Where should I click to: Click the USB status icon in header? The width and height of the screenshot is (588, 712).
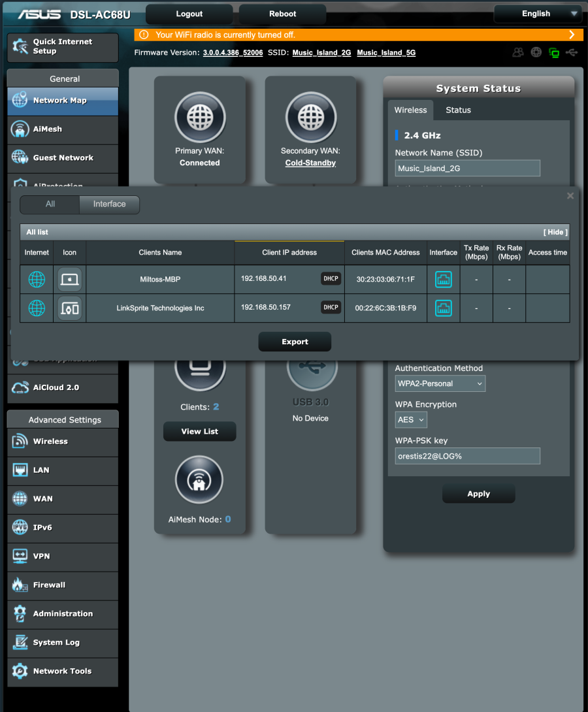coord(572,53)
